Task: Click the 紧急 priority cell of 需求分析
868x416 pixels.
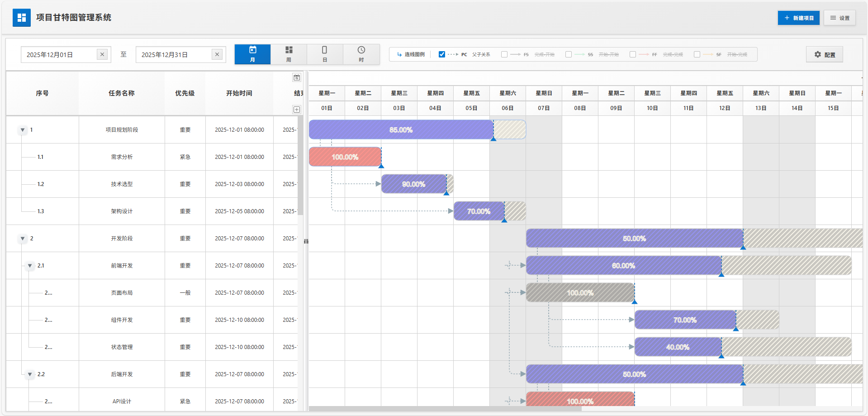Action: click(185, 157)
